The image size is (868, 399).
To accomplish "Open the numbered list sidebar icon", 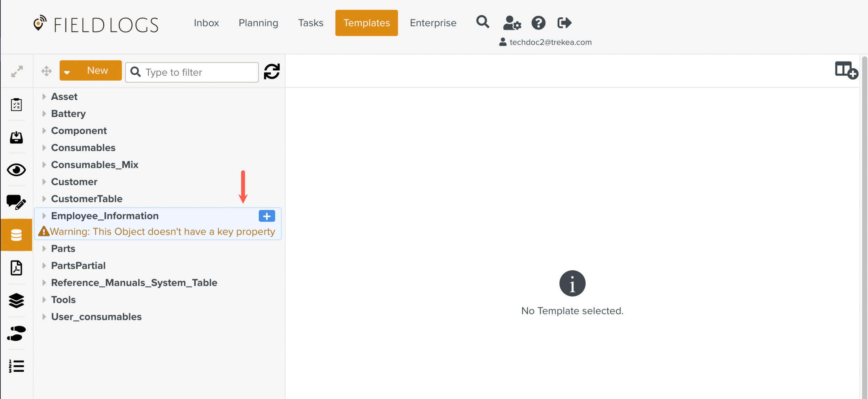I will click(16, 366).
